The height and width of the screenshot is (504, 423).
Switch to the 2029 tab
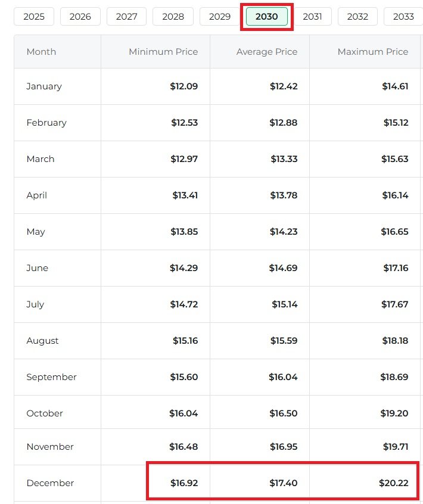coord(219,17)
